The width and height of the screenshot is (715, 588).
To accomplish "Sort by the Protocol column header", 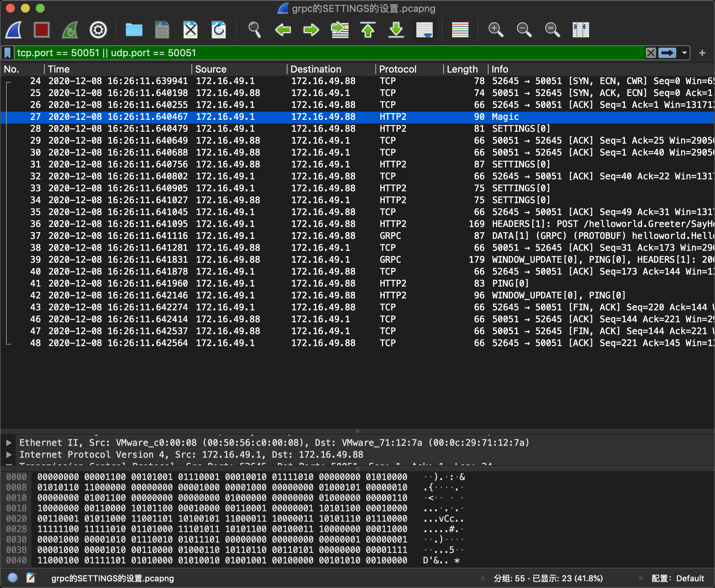I will [398, 69].
